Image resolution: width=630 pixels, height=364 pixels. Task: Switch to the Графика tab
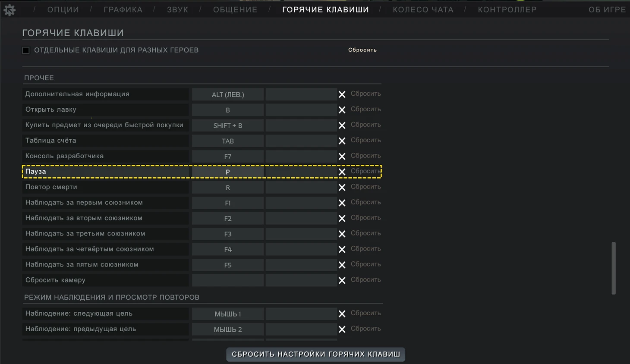(x=123, y=9)
